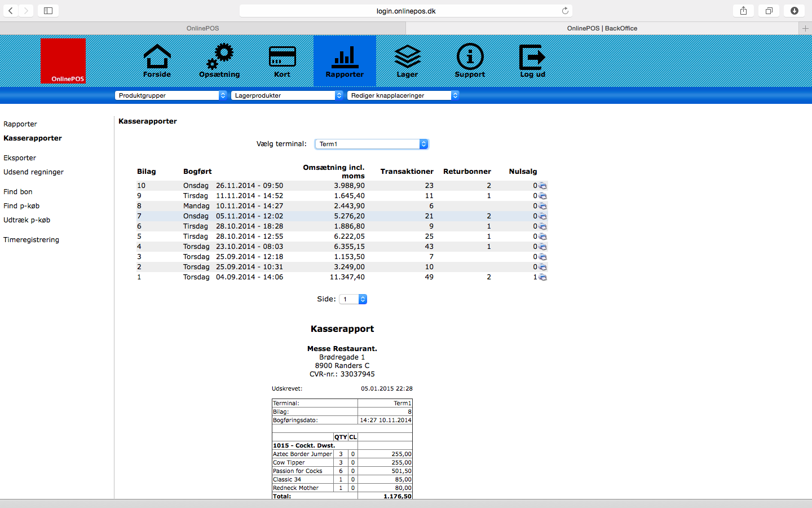Open Eksporter in the left sidebar

point(20,158)
